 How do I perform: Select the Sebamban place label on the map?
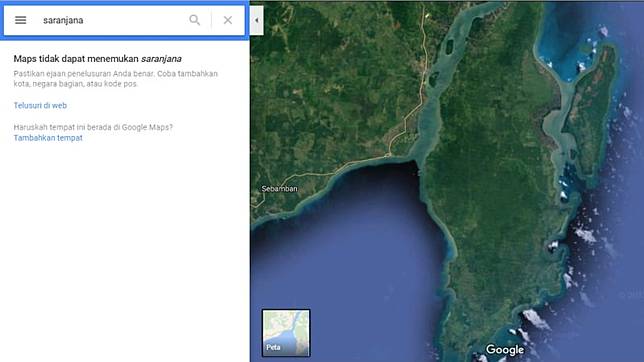click(x=279, y=189)
